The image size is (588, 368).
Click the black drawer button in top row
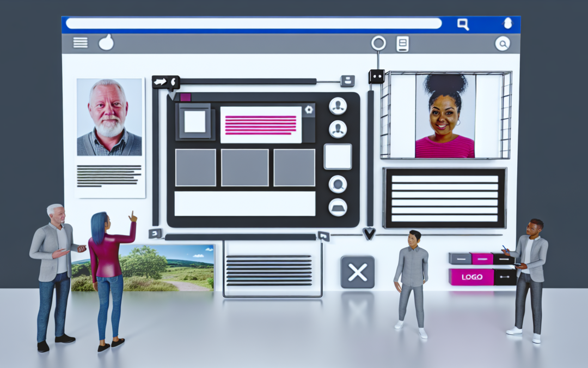[x=504, y=259]
